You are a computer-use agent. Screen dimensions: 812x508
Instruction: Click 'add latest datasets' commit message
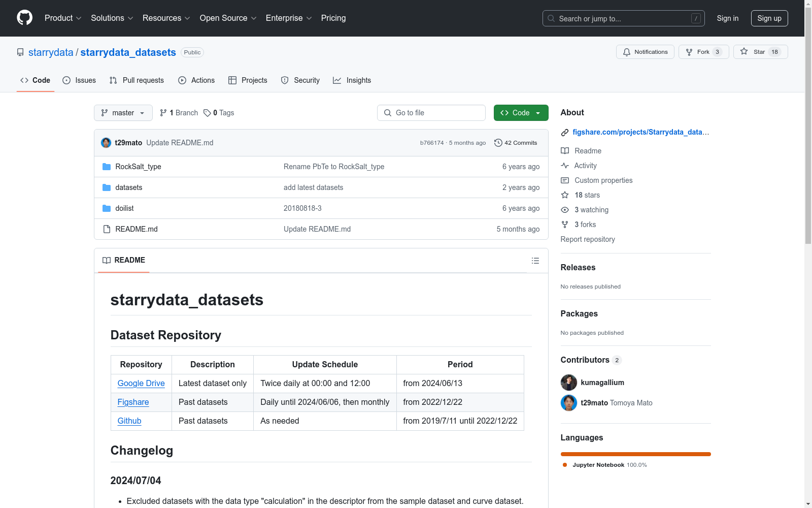click(314, 187)
